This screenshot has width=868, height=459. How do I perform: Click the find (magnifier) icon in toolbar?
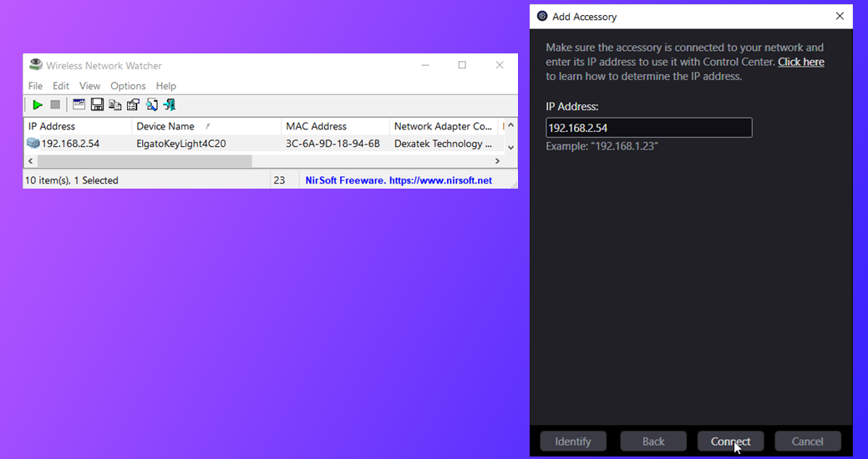click(x=151, y=104)
